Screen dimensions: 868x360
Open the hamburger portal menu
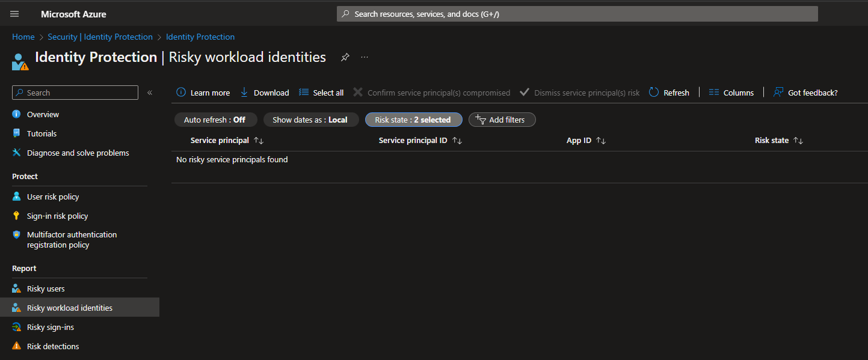14,14
